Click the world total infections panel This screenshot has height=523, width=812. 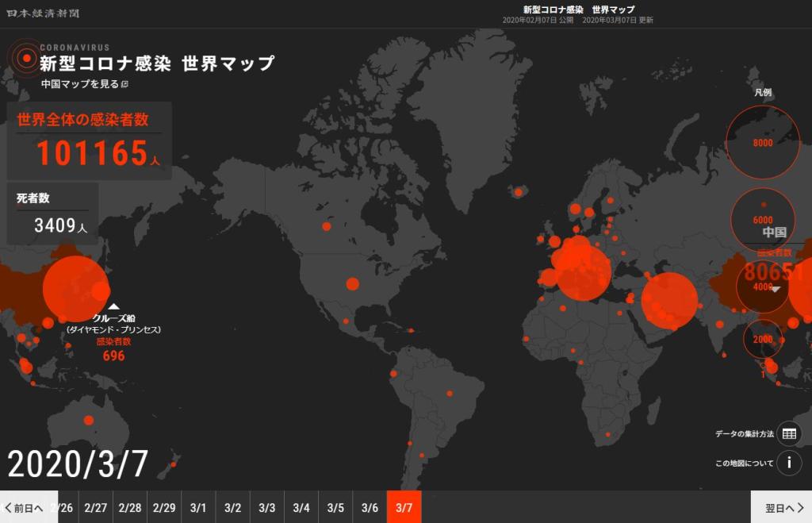click(x=90, y=140)
